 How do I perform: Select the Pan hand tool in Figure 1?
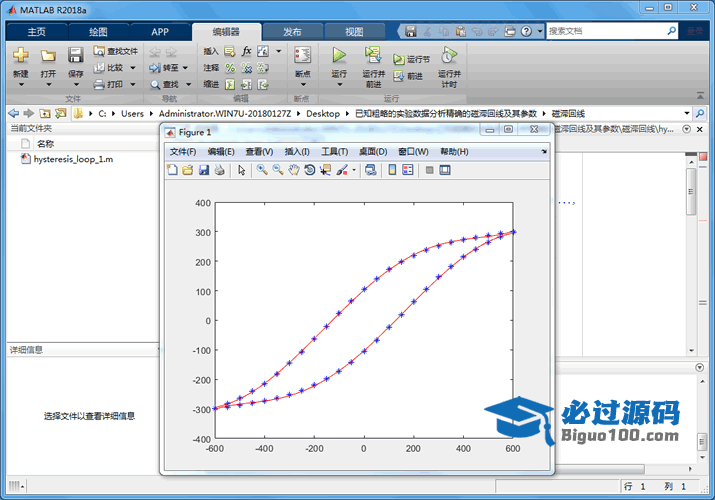[294, 170]
